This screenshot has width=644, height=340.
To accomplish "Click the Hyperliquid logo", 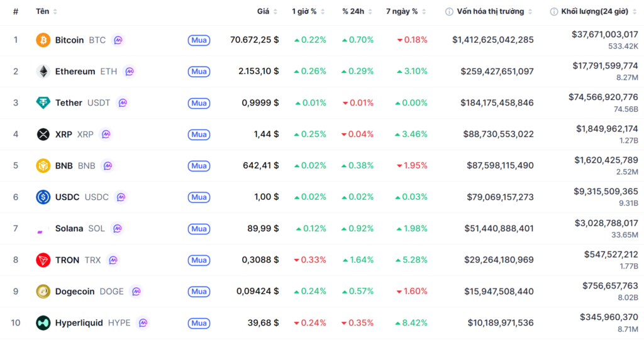I will (x=43, y=323).
